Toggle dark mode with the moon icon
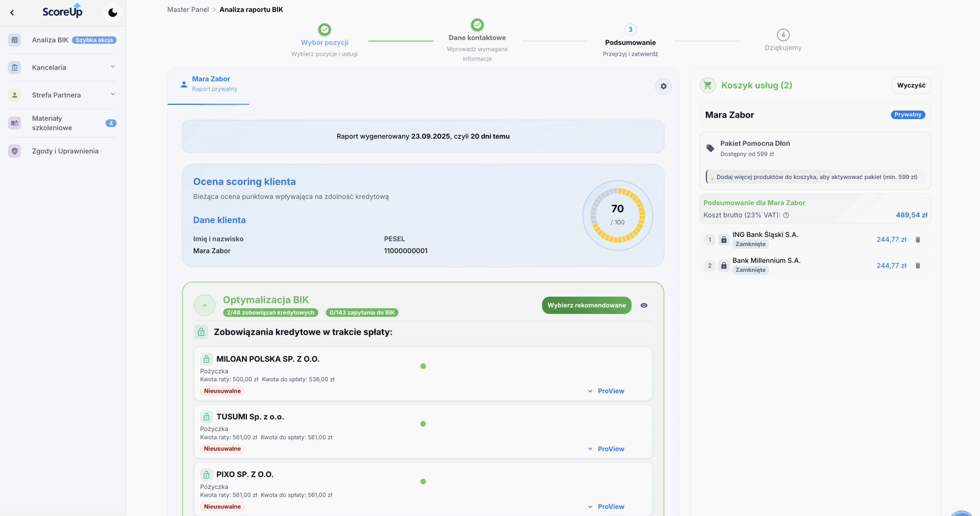 pos(113,13)
